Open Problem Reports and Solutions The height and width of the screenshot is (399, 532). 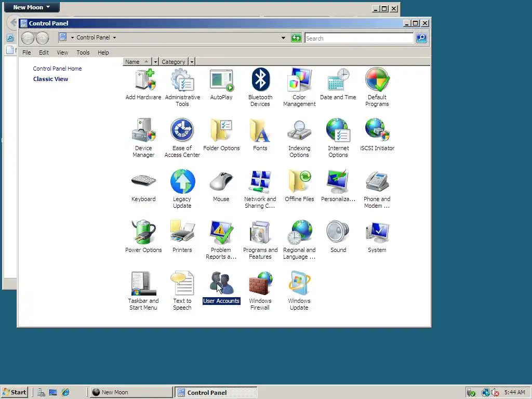point(221,240)
